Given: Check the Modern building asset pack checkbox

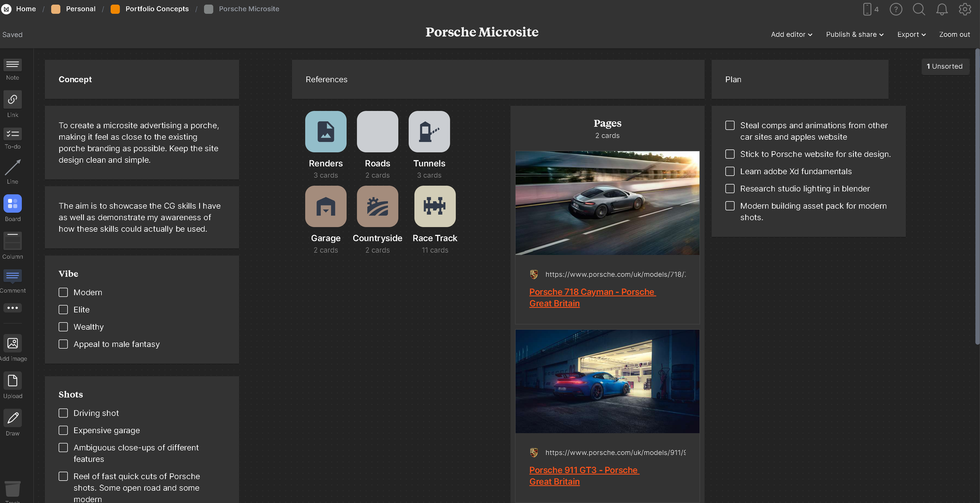Looking at the screenshot, I should click(730, 206).
